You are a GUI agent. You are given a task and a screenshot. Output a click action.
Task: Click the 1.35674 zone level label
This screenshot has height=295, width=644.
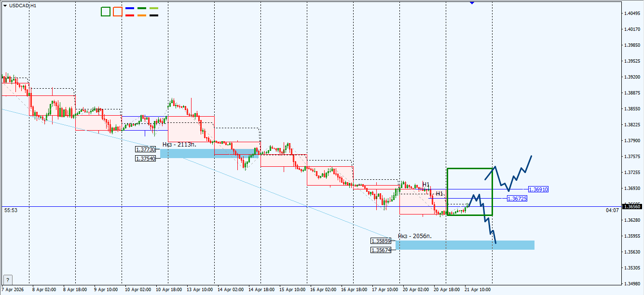pos(380,250)
